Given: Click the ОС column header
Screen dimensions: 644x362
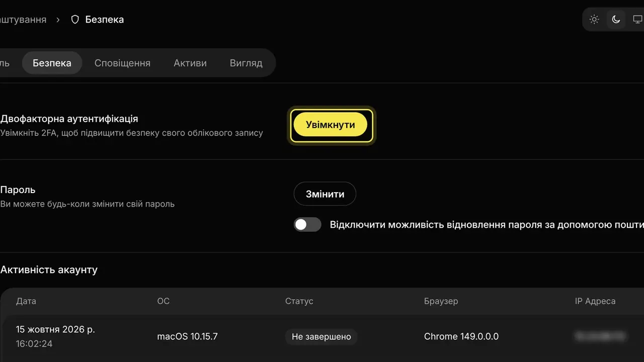Looking at the screenshot, I should click(x=164, y=301).
